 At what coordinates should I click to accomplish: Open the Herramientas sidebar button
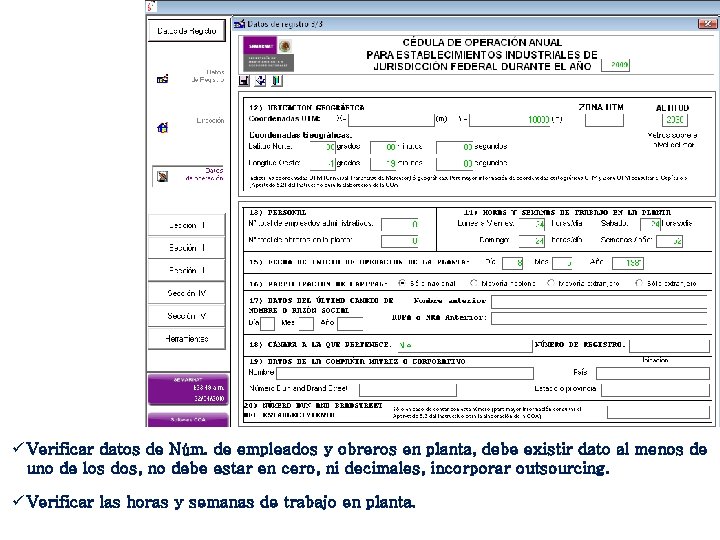point(186,338)
